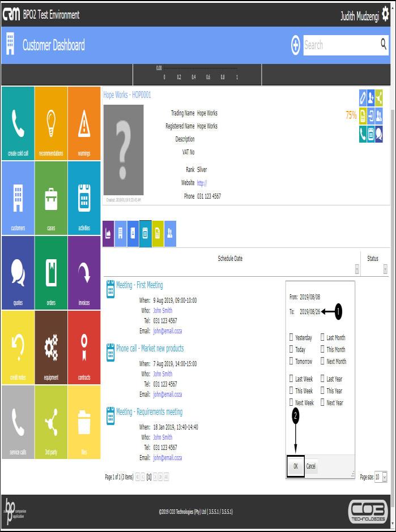Open the Phone call - Market new products link

click(x=150, y=349)
